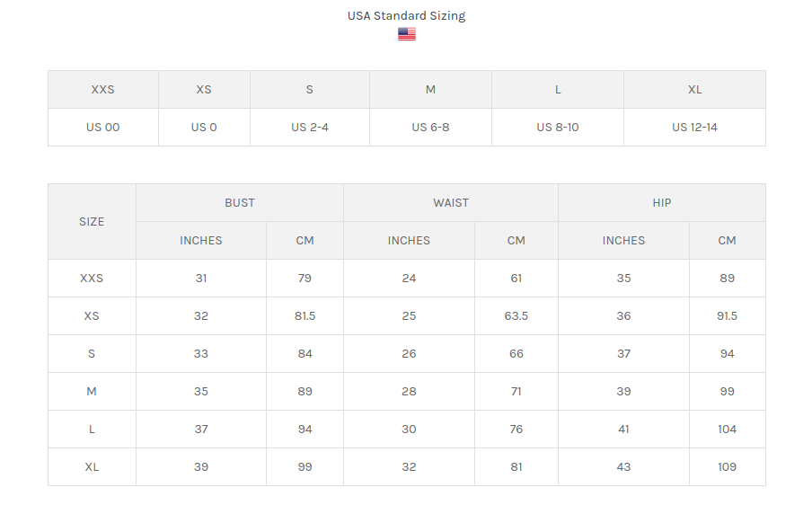812x514 pixels.
Task: Click the WAIST column header
Action: coord(451,202)
